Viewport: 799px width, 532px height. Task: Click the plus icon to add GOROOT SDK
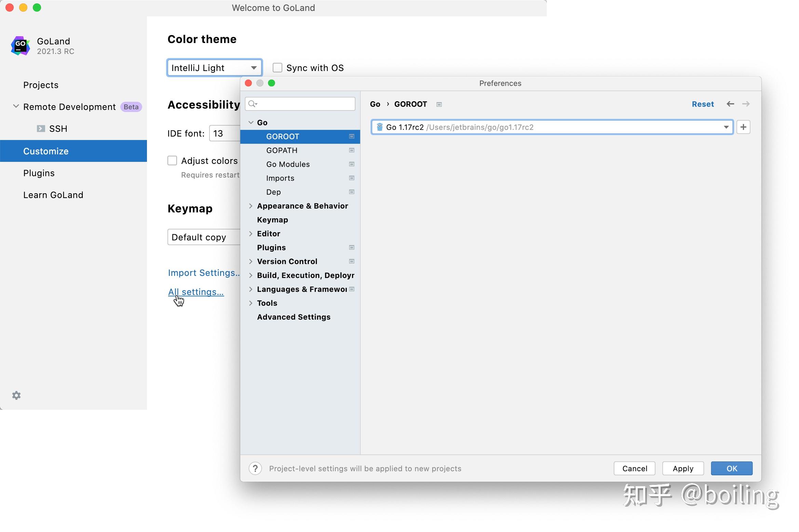(x=743, y=127)
